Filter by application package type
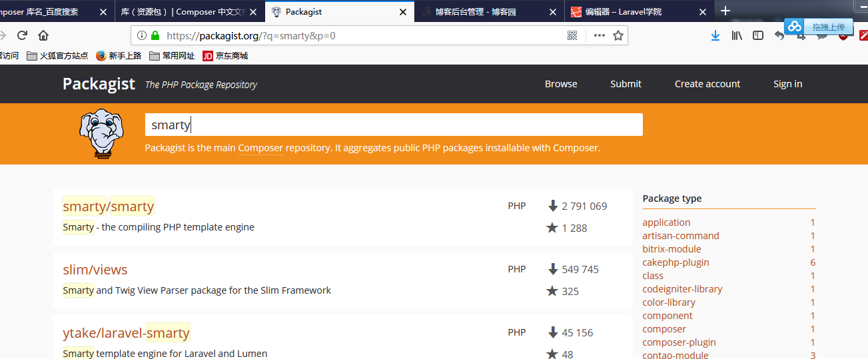868x359 pixels. coord(666,222)
